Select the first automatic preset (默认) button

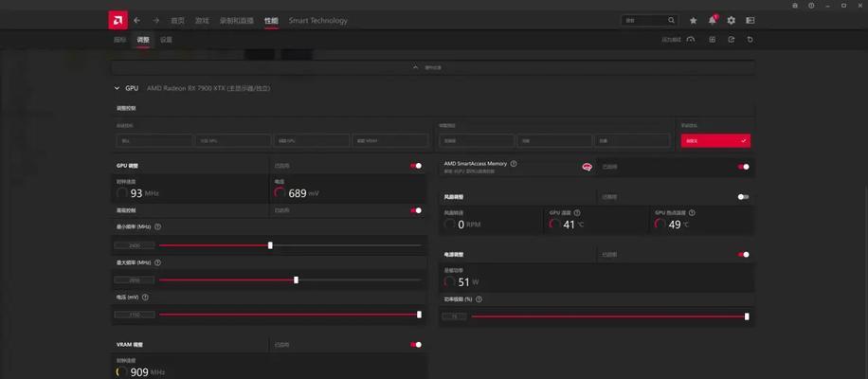coord(154,140)
